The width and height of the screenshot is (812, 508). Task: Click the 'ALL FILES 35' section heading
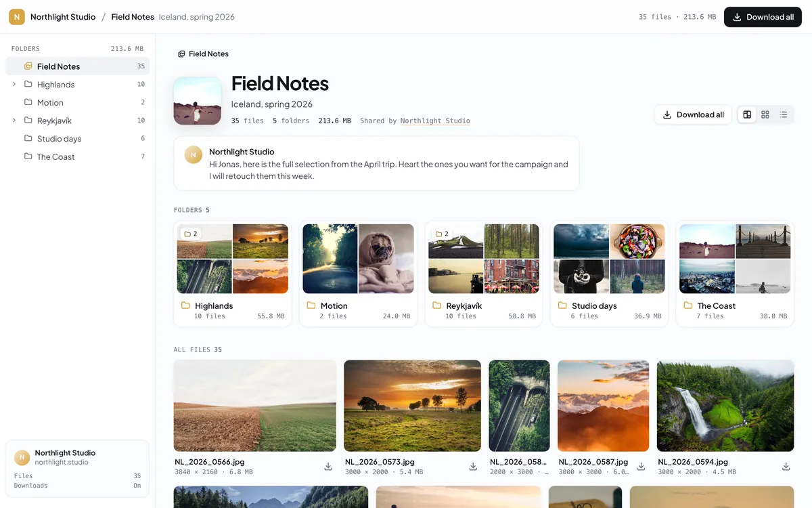click(x=198, y=350)
